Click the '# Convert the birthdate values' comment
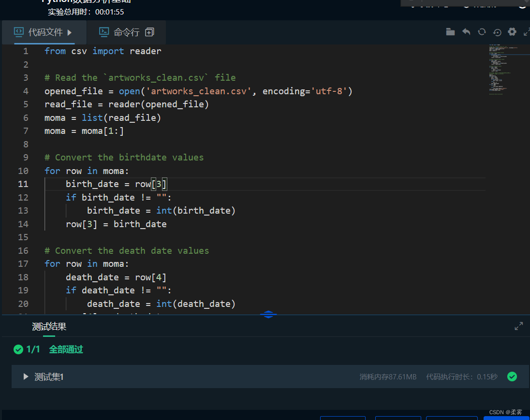530x420 pixels. click(124, 158)
